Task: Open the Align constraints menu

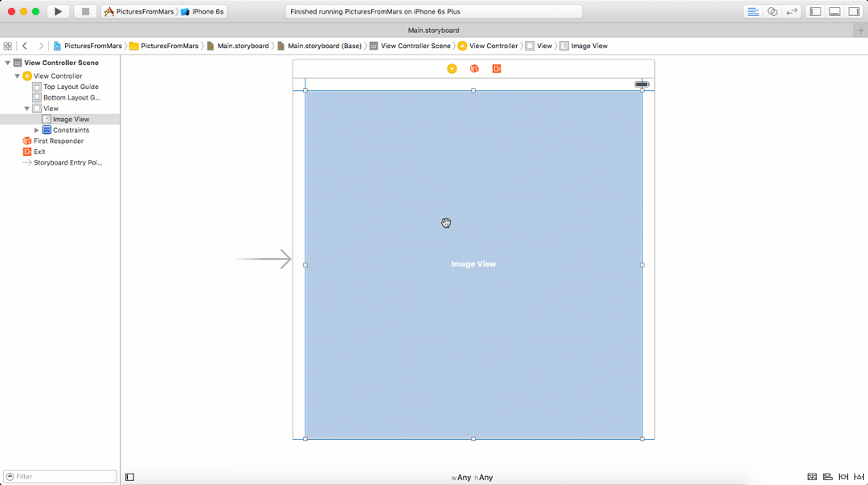Action: [x=828, y=477]
